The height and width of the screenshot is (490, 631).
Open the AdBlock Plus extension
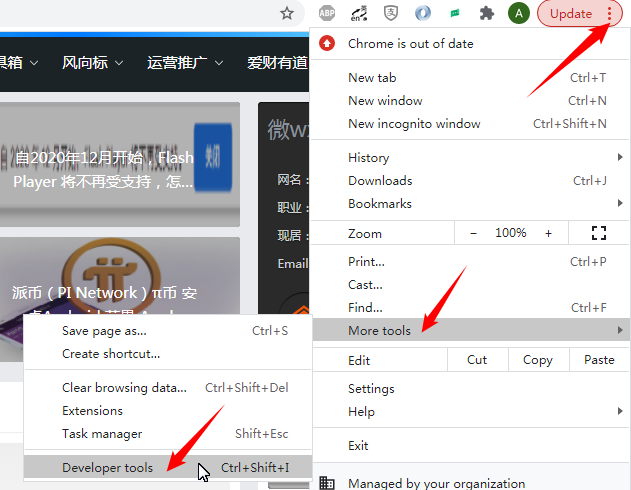(x=327, y=13)
